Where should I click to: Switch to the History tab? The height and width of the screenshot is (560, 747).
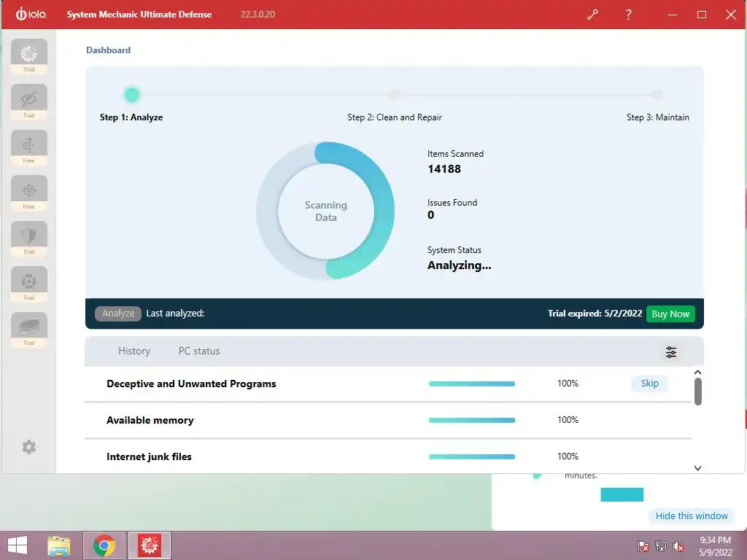134,351
